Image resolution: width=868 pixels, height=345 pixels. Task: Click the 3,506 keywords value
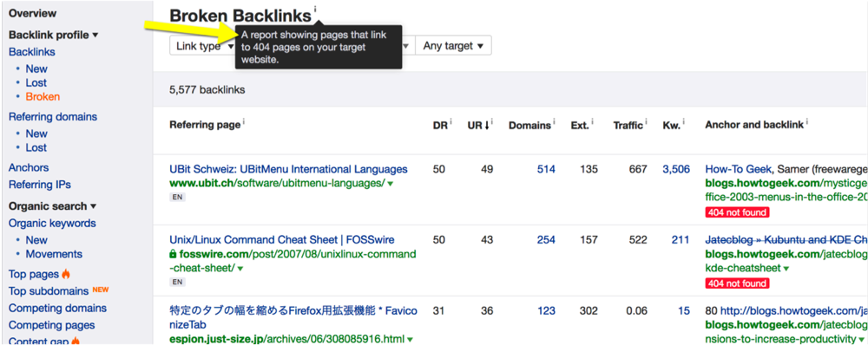[x=676, y=169]
